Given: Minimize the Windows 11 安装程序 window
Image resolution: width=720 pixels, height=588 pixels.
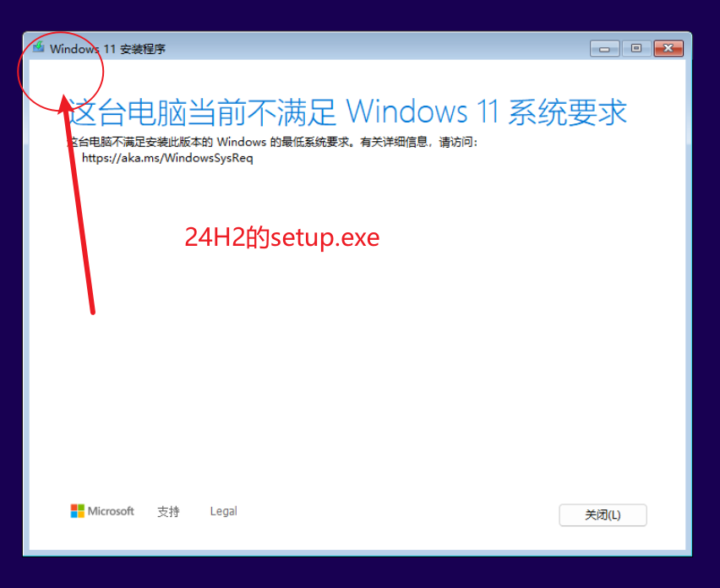Looking at the screenshot, I should pos(604,49).
